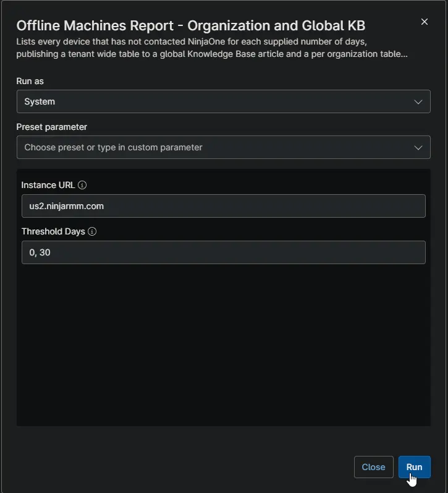Image resolution: width=448 pixels, height=493 pixels.
Task: Click the dialog title Offline Machines Report
Action: pos(191,26)
